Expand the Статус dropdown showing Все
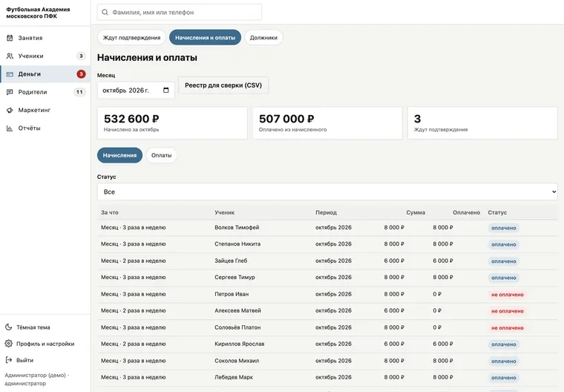Viewport: 564px width, 392px height. click(x=327, y=192)
